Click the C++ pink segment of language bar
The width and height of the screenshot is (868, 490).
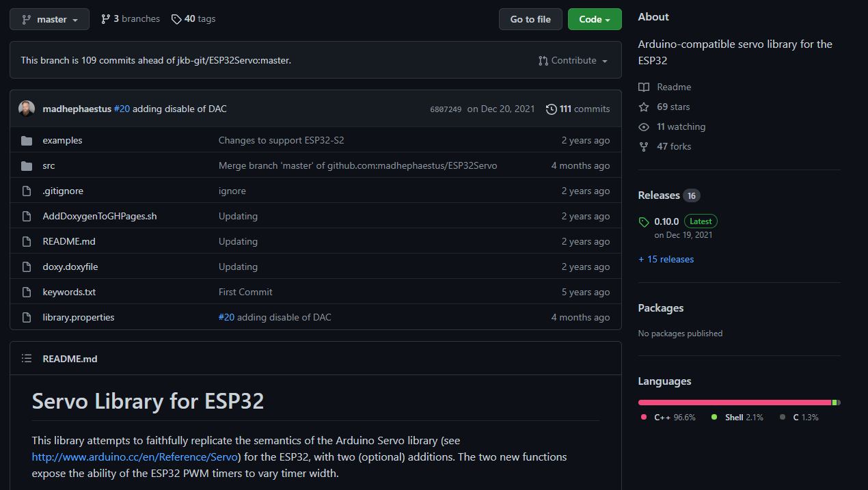pyautogui.click(x=735, y=403)
